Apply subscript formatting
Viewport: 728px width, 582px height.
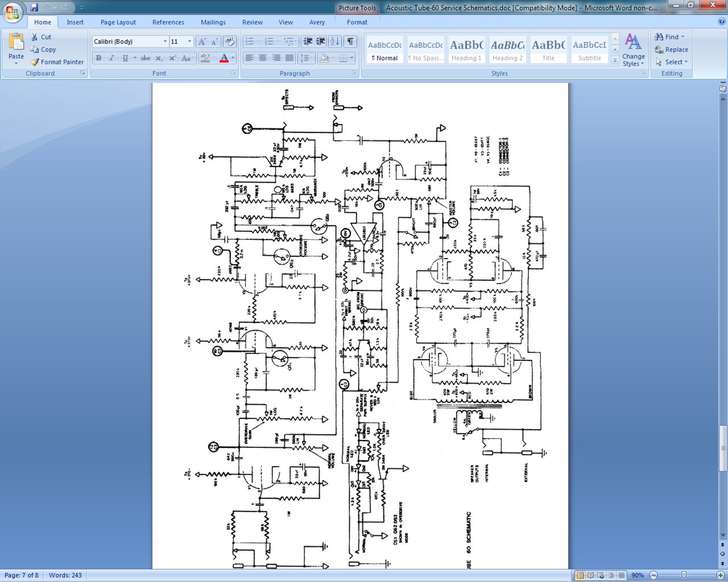click(159, 58)
